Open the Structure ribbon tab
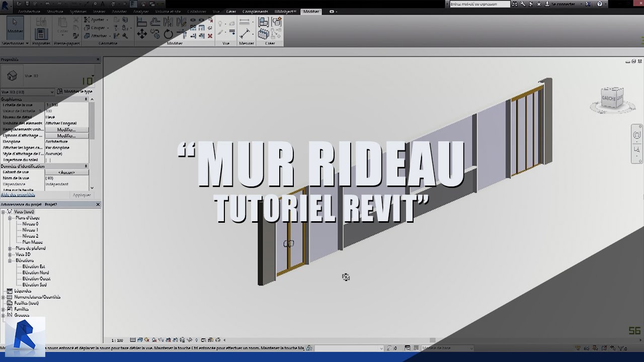The height and width of the screenshot is (362, 644). pos(55,11)
